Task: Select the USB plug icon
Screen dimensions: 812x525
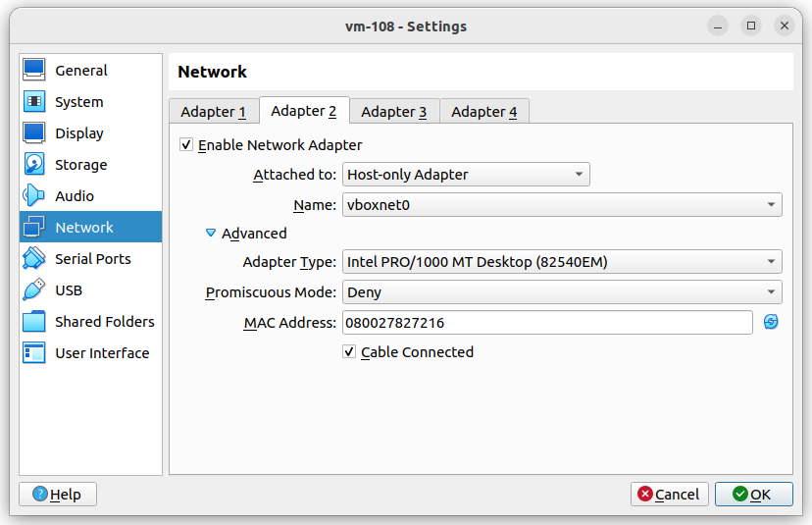Action: pos(34,290)
